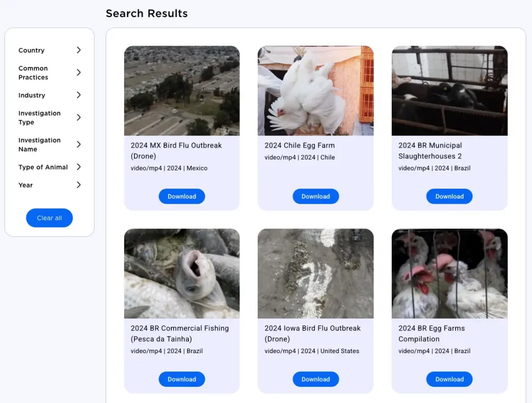Viewport: 532px width, 403px height.
Task: Download Iowa Bird Flu Outbreak drone video
Action: point(315,379)
